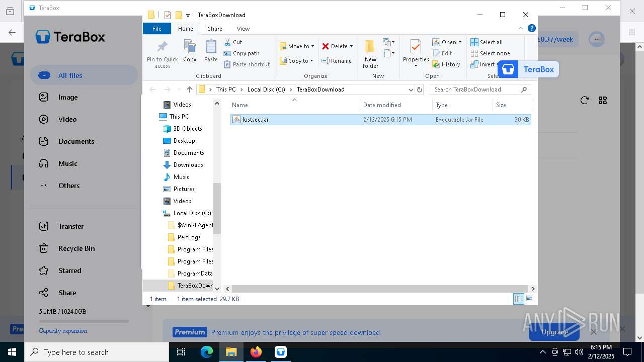Click Edit in ribbon
This screenshot has height=362, width=644.
pos(442,53)
